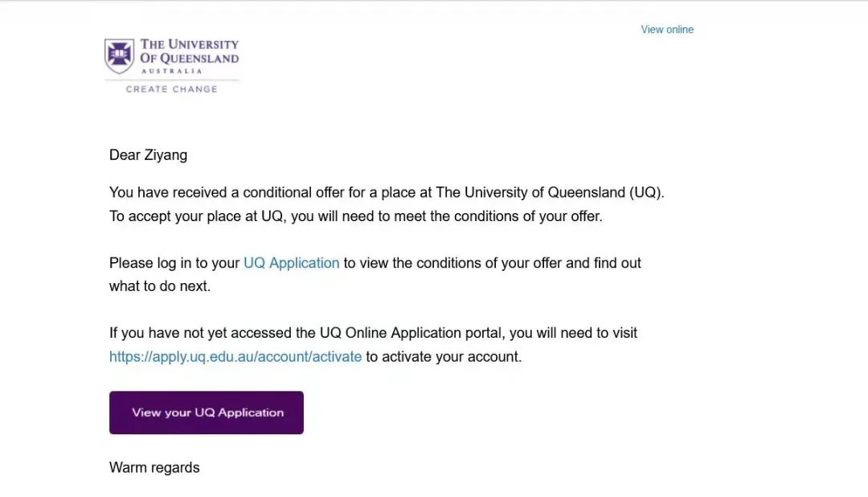The image size is (868, 497).
Task: Click the CREATE CHANGE tagline
Action: [x=171, y=89]
